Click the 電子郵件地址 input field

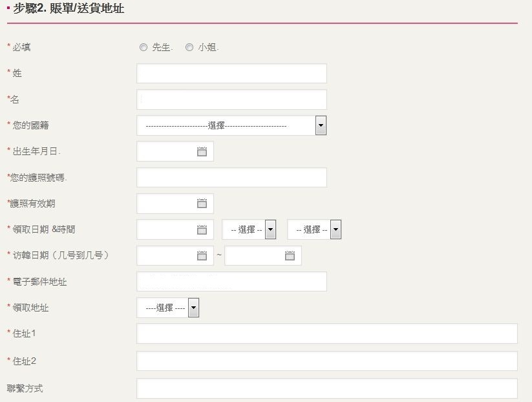[231, 282]
